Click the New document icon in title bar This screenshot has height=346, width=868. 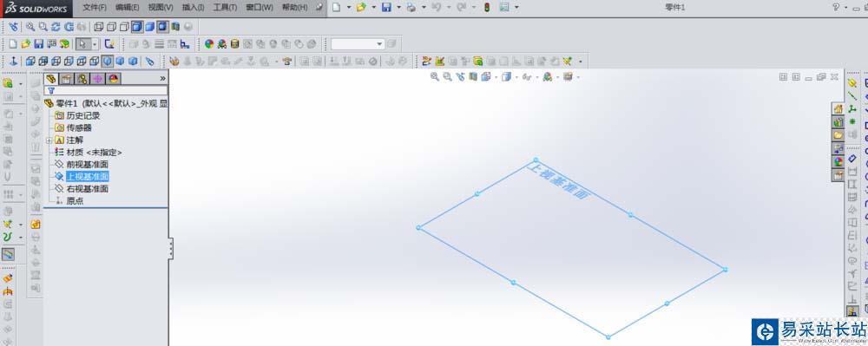(336, 7)
